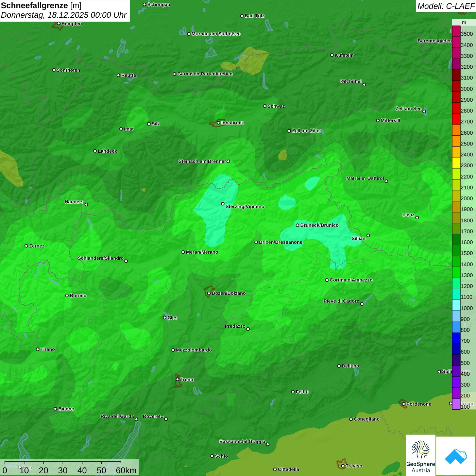Click the 'Meran/Merano' label

point(202,252)
